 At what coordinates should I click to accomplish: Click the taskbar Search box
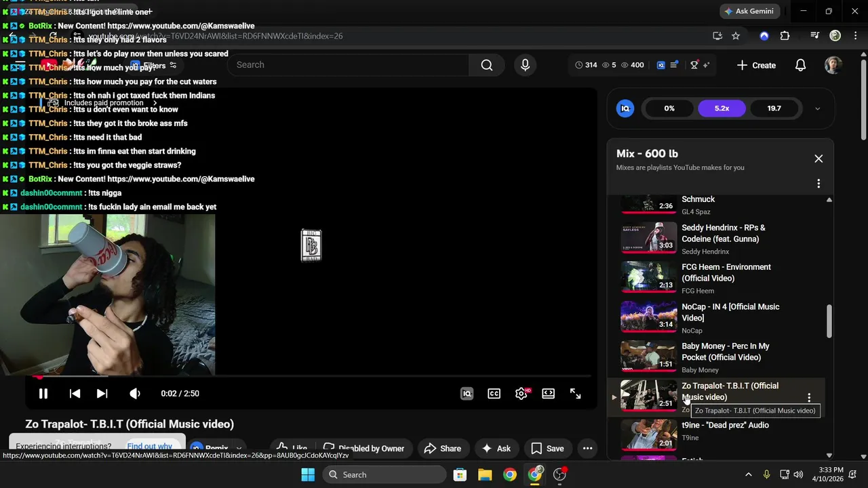384,474
